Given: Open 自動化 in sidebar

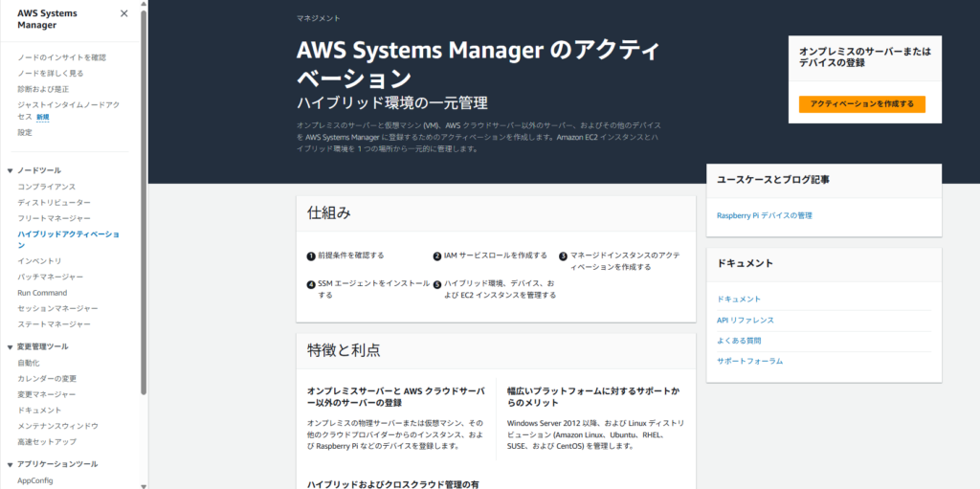Looking at the screenshot, I should point(29,363).
